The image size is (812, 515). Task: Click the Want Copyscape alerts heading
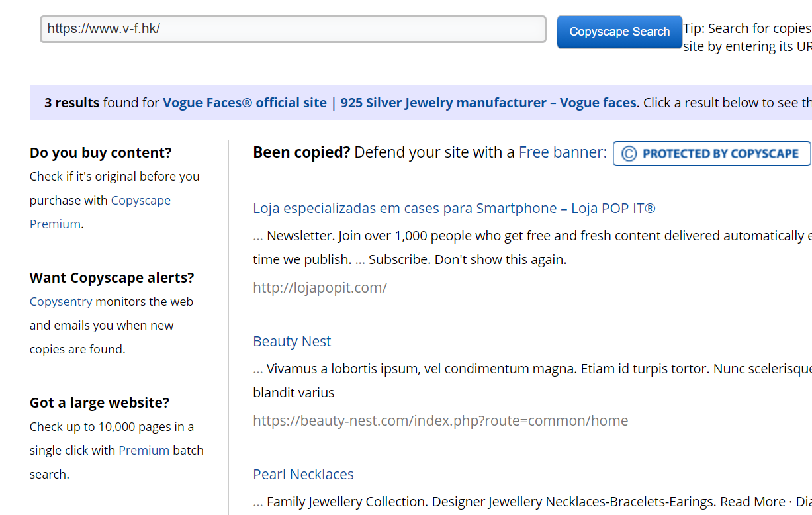tap(112, 278)
